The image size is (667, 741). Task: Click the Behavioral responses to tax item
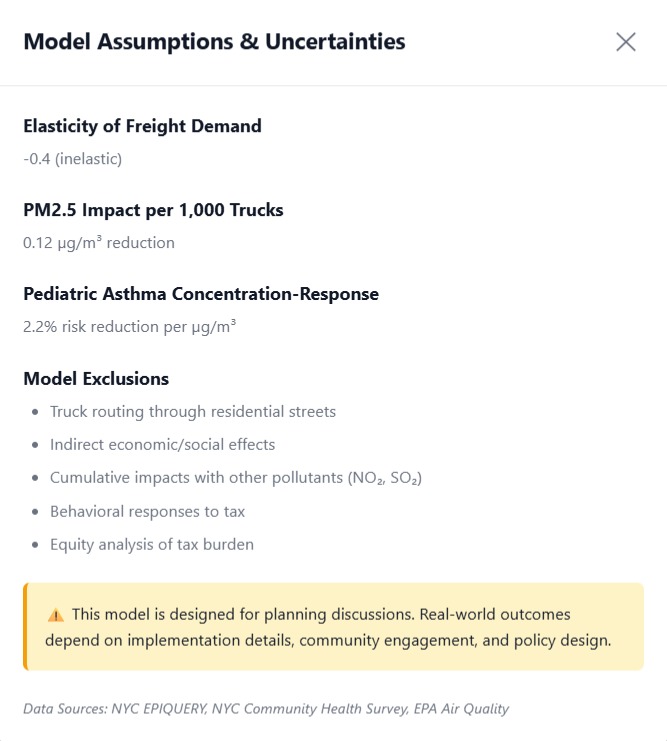coord(147,511)
